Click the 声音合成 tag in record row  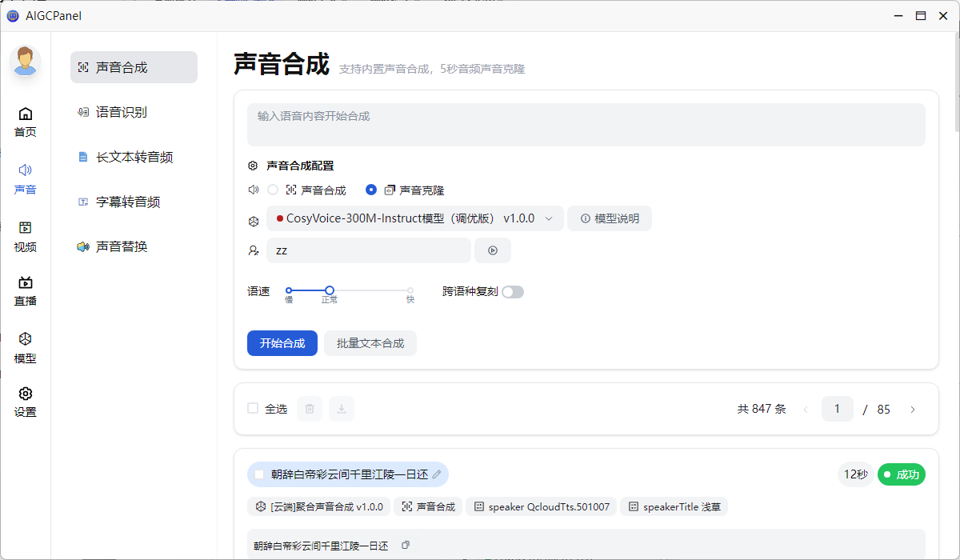[x=429, y=506]
